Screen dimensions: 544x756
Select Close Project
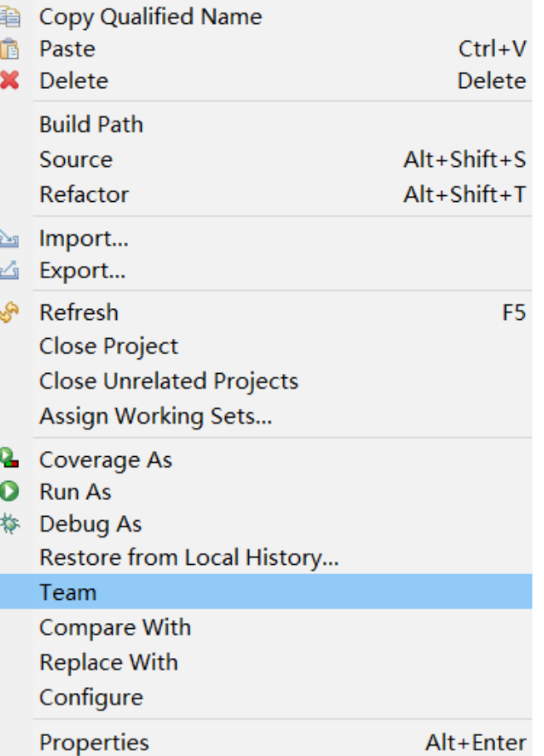point(109,346)
